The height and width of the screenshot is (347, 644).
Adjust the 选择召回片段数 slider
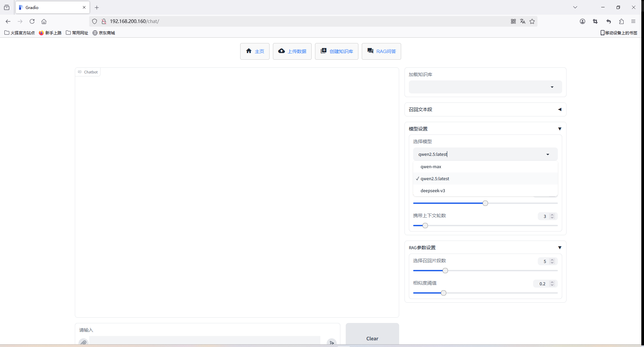(485, 271)
